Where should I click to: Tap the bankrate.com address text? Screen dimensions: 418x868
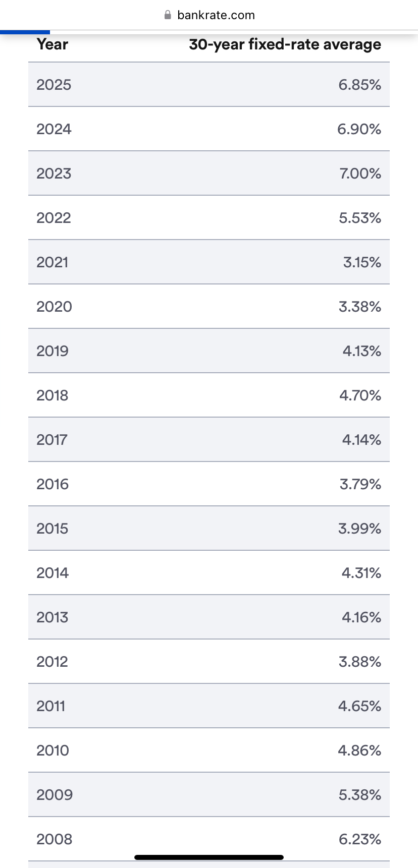click(x=216, y=15)
